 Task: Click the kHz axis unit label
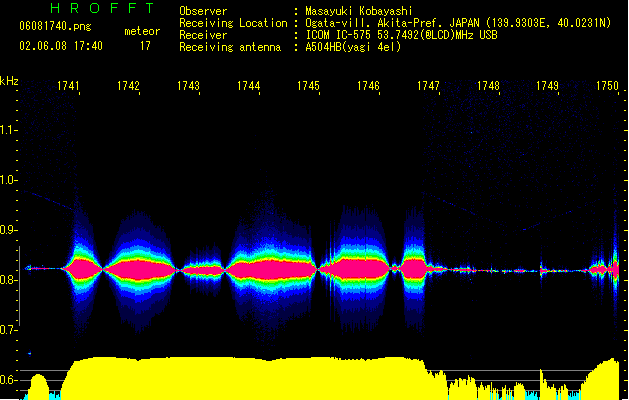click(x=9, y=81)
